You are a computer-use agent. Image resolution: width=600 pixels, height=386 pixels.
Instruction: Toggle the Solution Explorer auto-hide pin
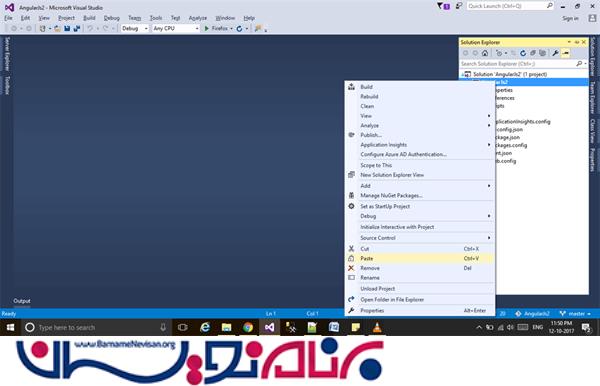[577, 42]
